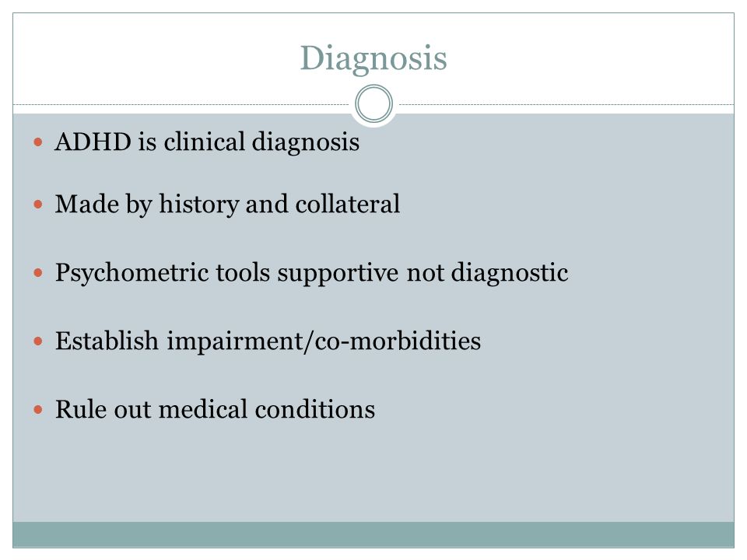The height and width of the screenshot is (560, 747).
Task: Select the line 'Made by history and collateral'
Action: coord(227,205)
